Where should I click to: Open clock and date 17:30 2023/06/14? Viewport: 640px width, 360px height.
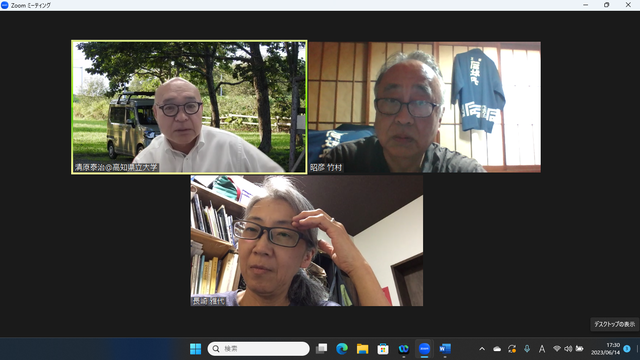(605, 349)
